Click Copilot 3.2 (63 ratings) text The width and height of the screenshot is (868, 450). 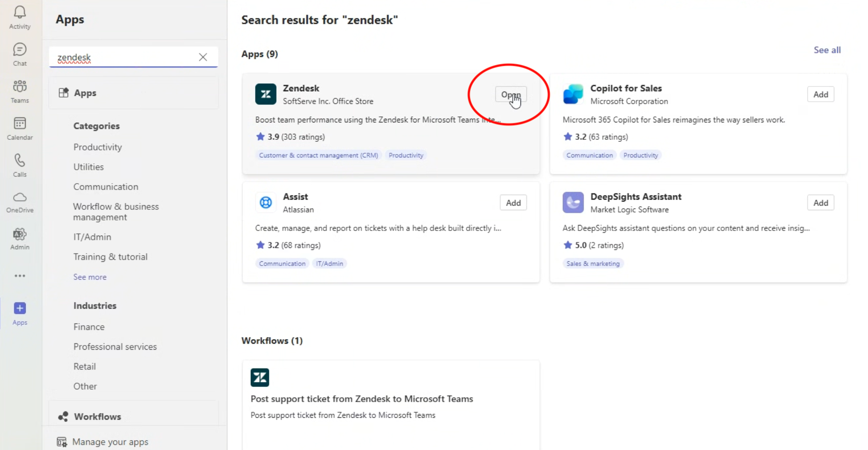(602, 137)
